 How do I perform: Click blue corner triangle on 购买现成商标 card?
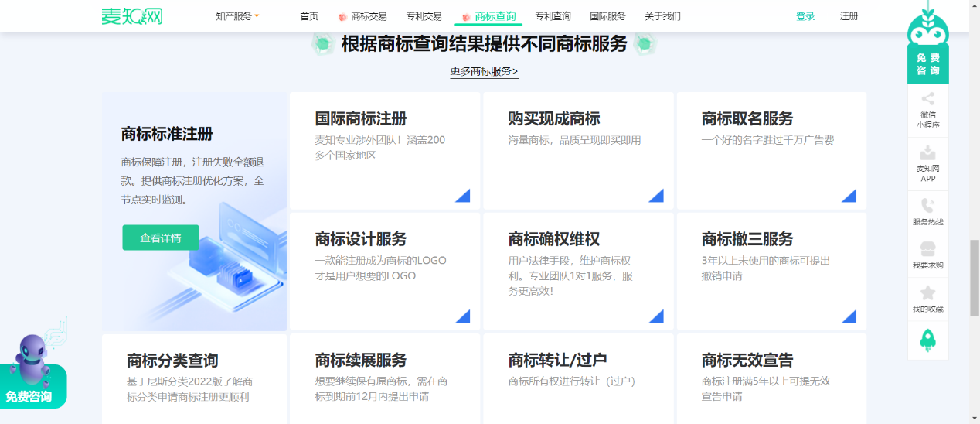pos(658,197)
